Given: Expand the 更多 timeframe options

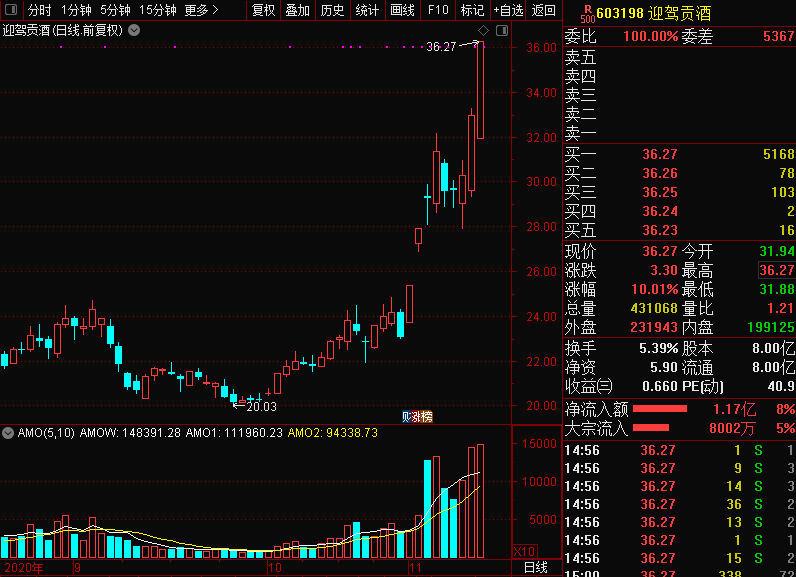Looking at the screenshot, I should tap(201, 10).
